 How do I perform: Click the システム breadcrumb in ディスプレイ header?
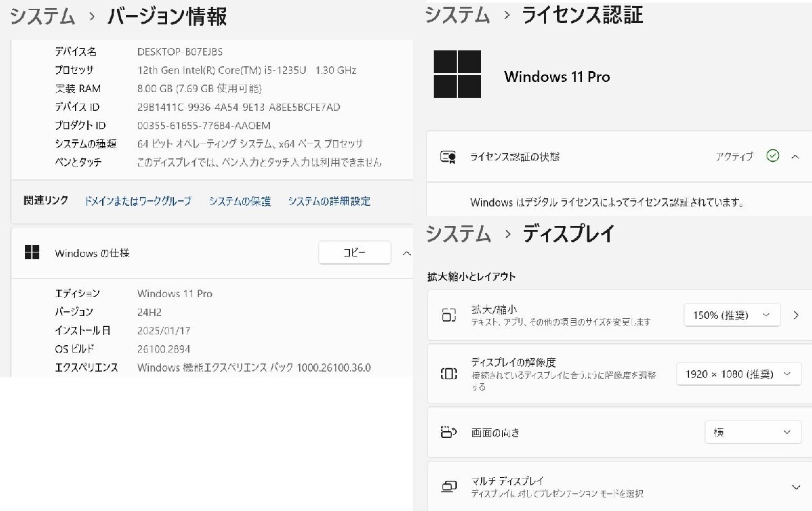(x=458, y=234)
